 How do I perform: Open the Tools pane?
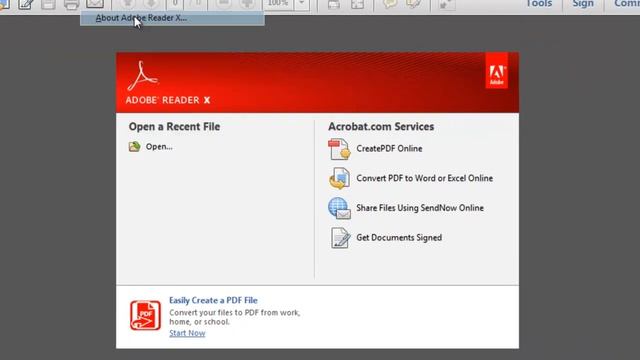[539, 4]
